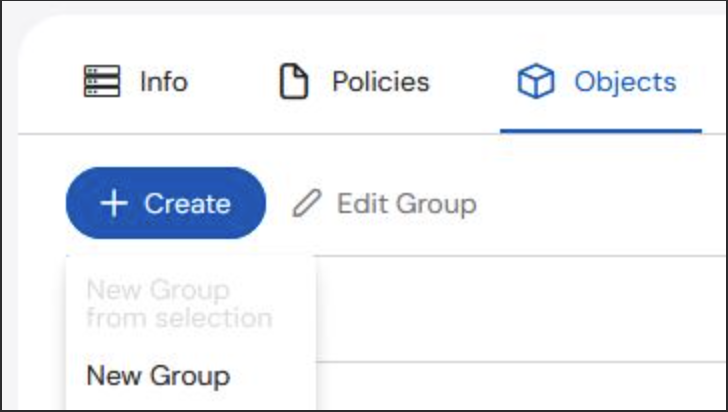Click the Create button label text

tap(187, 203)
